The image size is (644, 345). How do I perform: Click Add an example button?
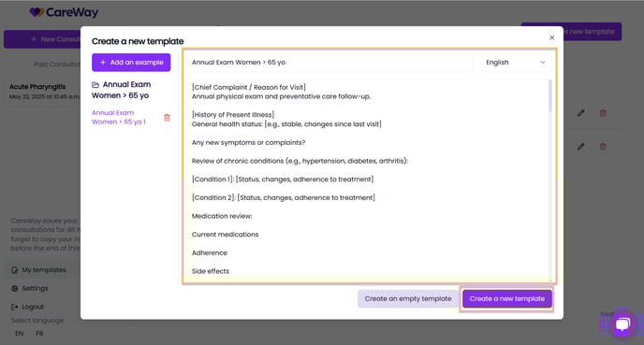point(131,63)
